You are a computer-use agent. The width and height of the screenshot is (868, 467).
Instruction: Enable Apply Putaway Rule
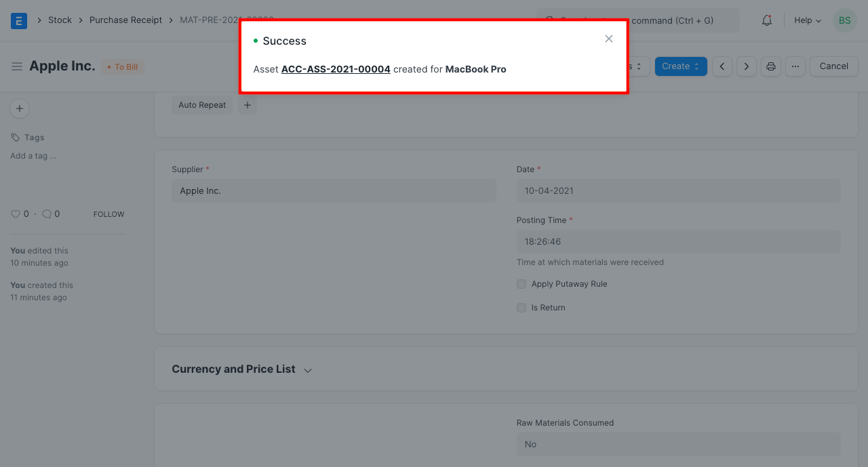click(521, 284)
